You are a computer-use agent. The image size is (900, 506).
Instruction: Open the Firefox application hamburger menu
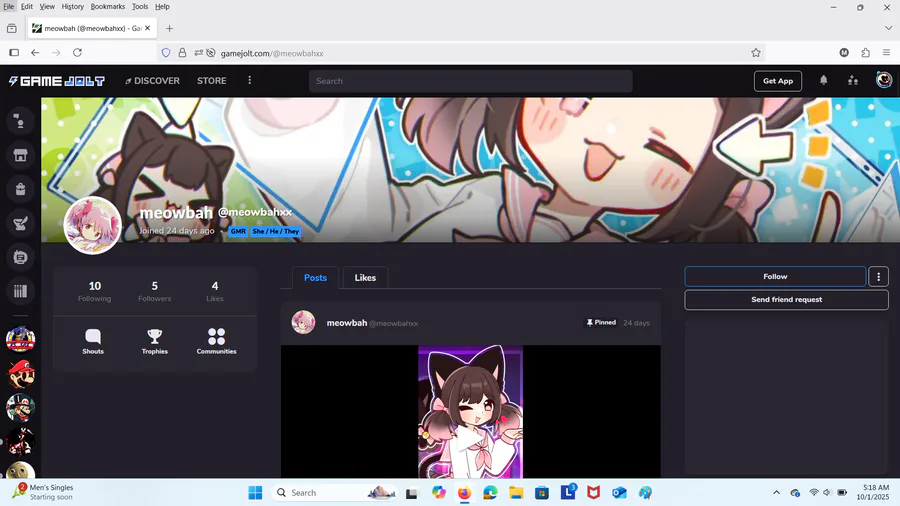886,53
